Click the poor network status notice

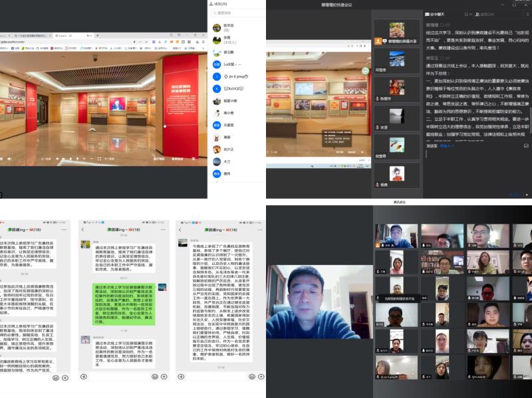point(400,299)
